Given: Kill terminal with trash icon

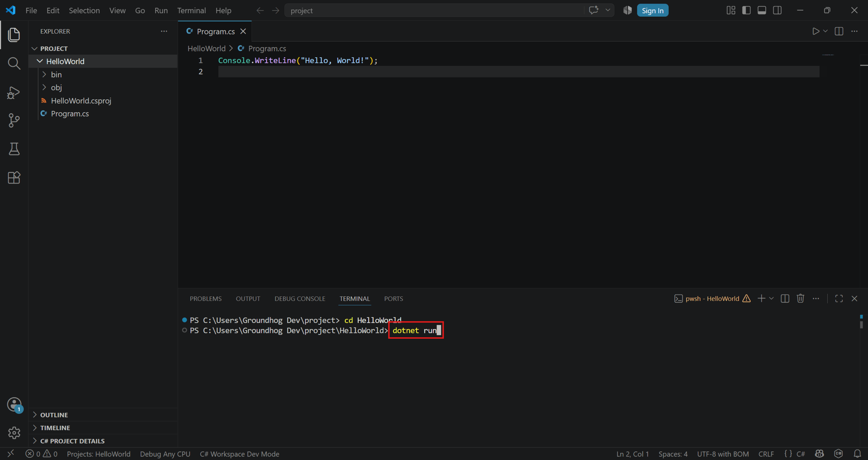Looking at the screenshot, I should pyautogui.click(x=800, y=298).
